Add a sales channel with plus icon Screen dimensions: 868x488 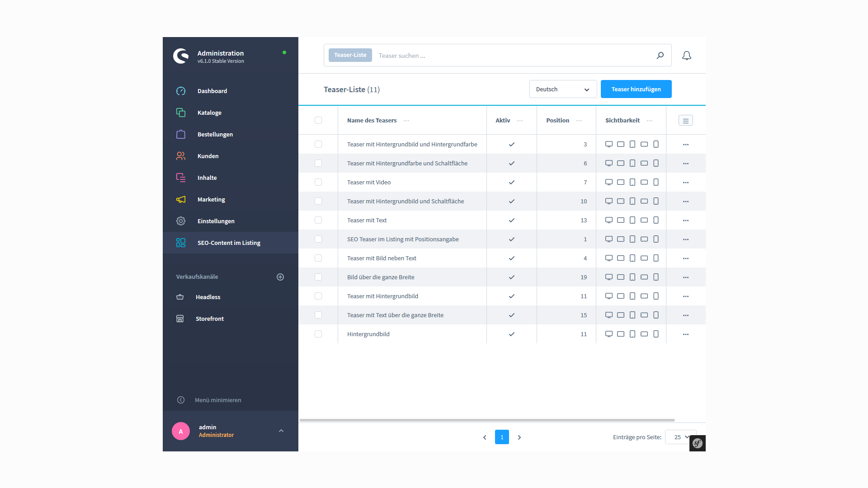pos(280,277)
